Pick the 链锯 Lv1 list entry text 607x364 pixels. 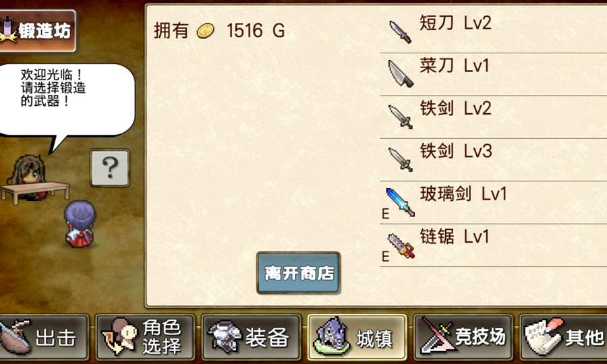click(455, 236)
